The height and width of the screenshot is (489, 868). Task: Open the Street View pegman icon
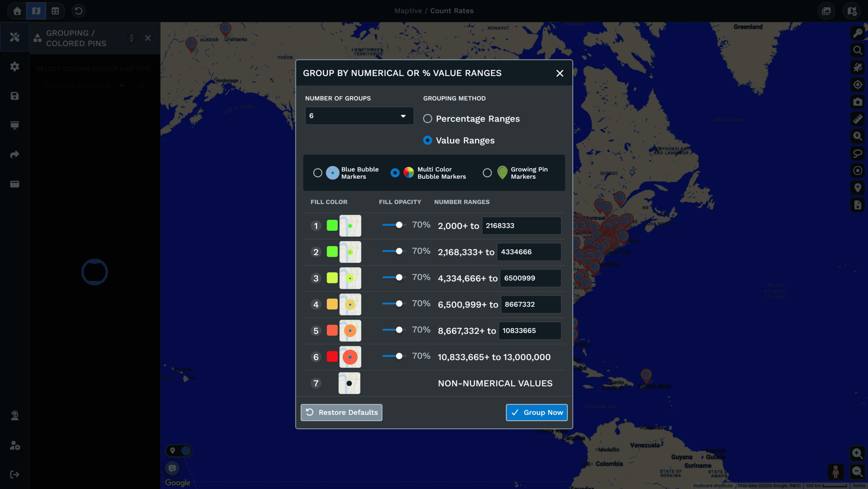pos(836,472)
